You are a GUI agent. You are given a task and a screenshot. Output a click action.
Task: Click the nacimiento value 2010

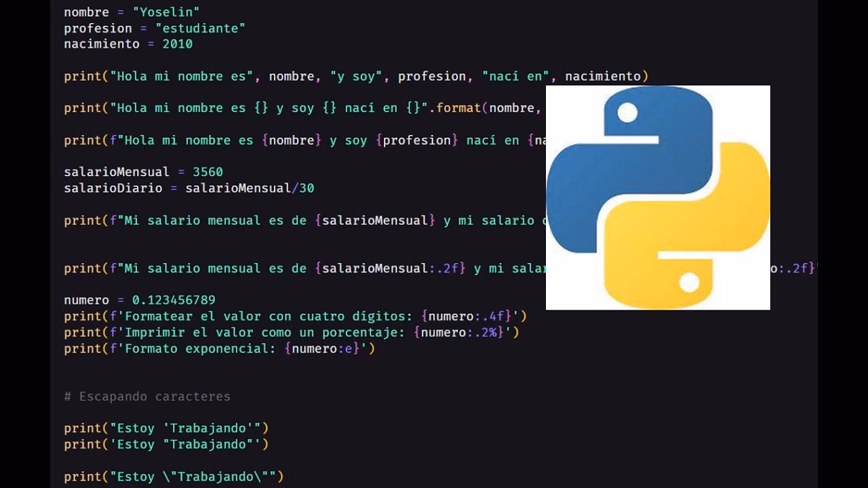click(178, 43)
